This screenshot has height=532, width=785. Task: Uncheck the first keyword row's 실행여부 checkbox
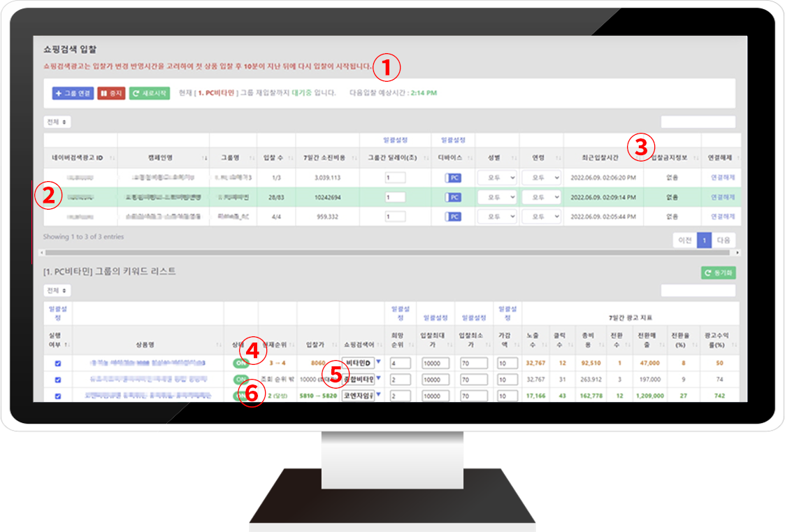tap(58, 364)
